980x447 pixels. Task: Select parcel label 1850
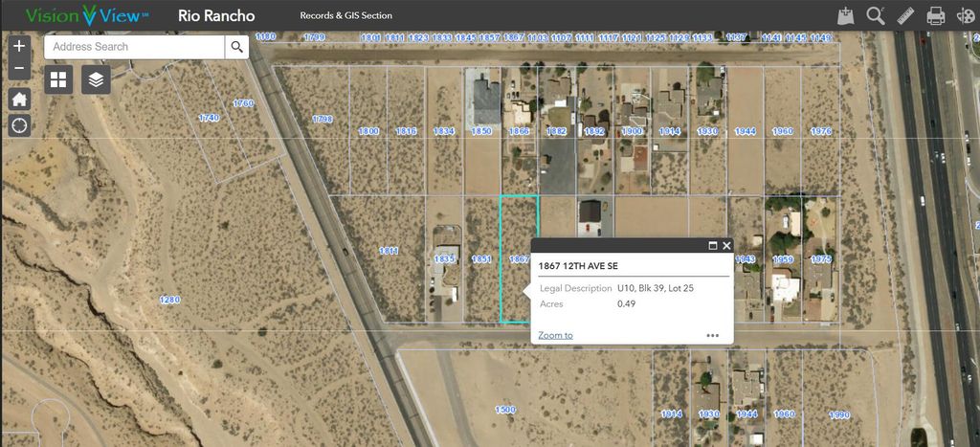481,131
